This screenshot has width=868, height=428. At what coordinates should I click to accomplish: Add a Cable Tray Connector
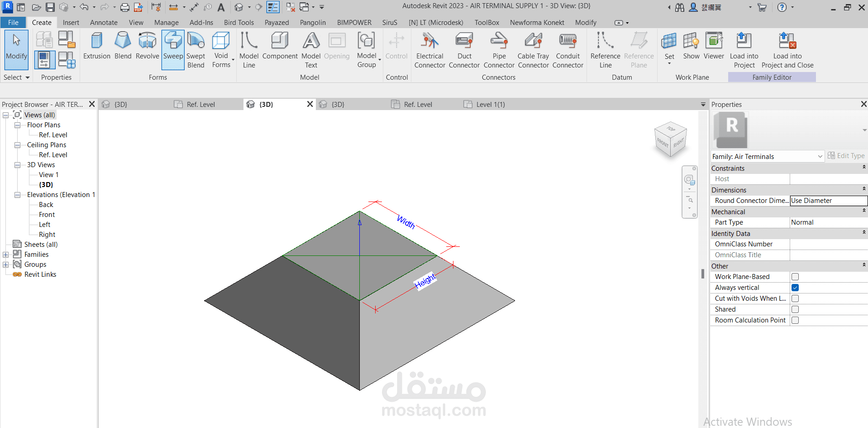point(533,50)
